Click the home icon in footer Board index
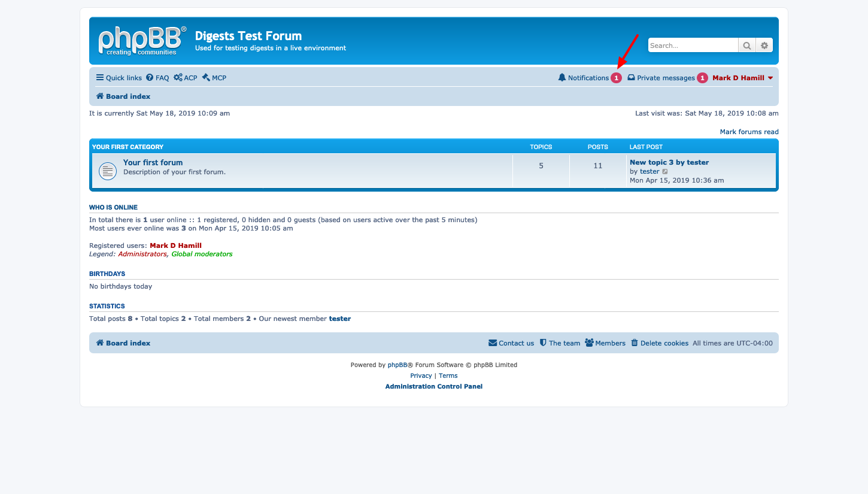 click(x=100, y=343)
